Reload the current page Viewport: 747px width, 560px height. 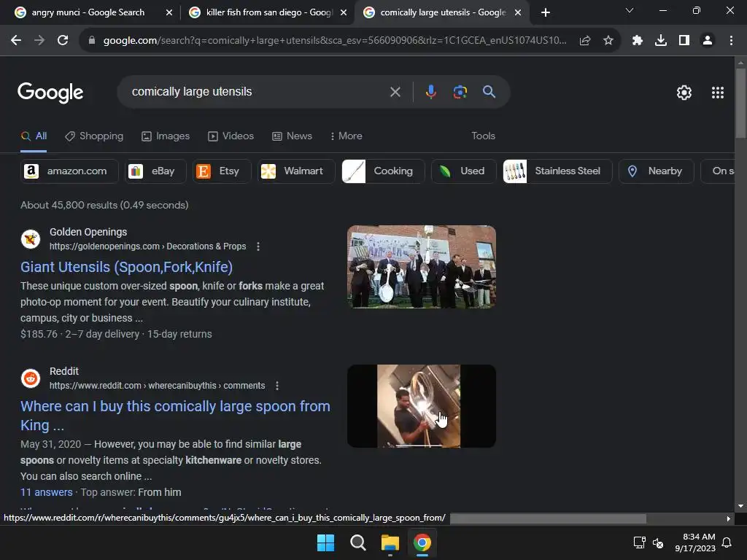(63, 41)
